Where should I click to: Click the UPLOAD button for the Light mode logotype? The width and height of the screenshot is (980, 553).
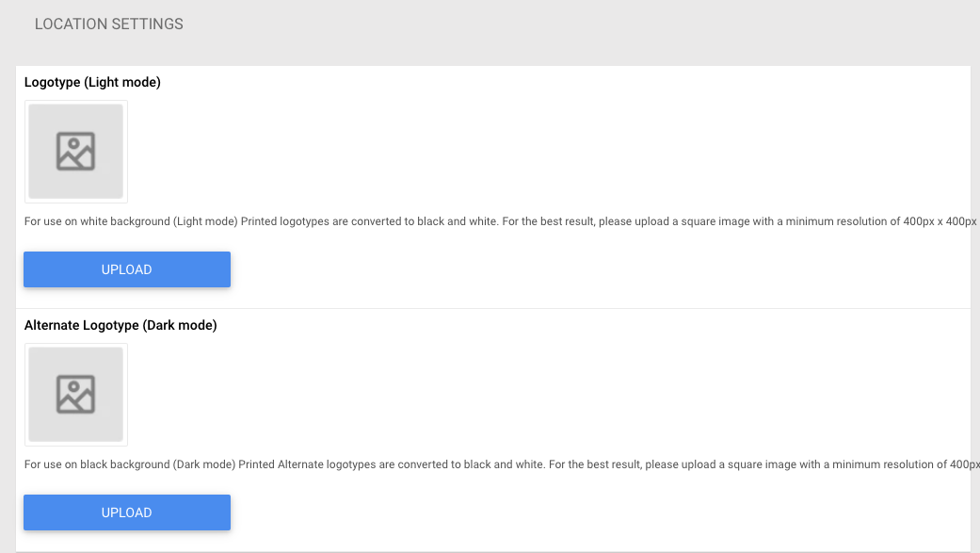pyautogui.click(x=126, y=269)
